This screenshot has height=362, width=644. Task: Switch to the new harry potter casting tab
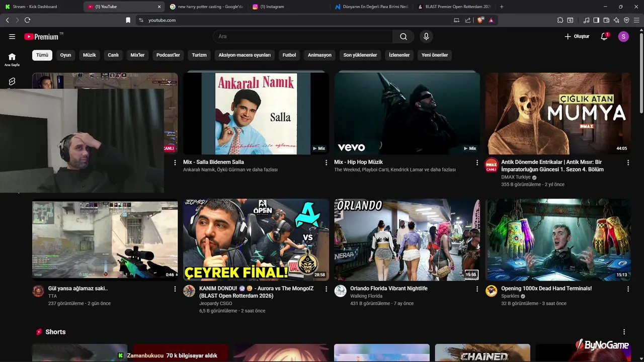(x=206, y=7)
